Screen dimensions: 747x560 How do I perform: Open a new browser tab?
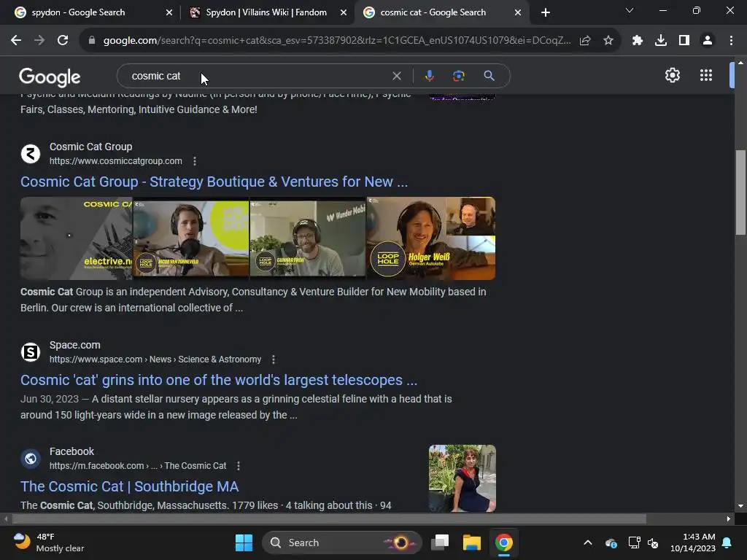pyautogui.click(x=546, y=13)
